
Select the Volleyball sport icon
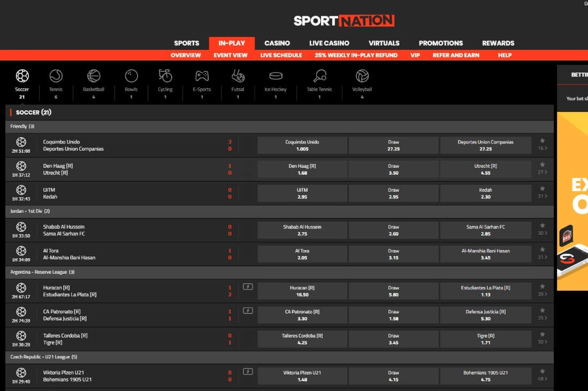pyautogui.click(x=362, y=76)
